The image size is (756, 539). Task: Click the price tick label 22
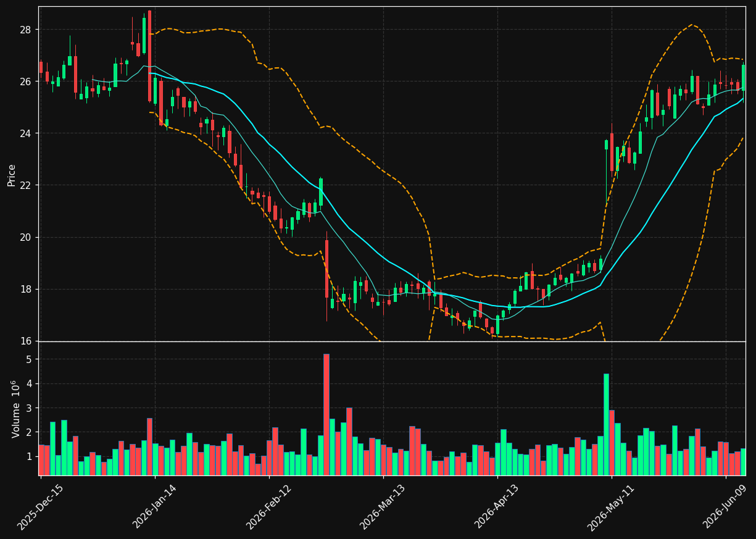[24, 185]
